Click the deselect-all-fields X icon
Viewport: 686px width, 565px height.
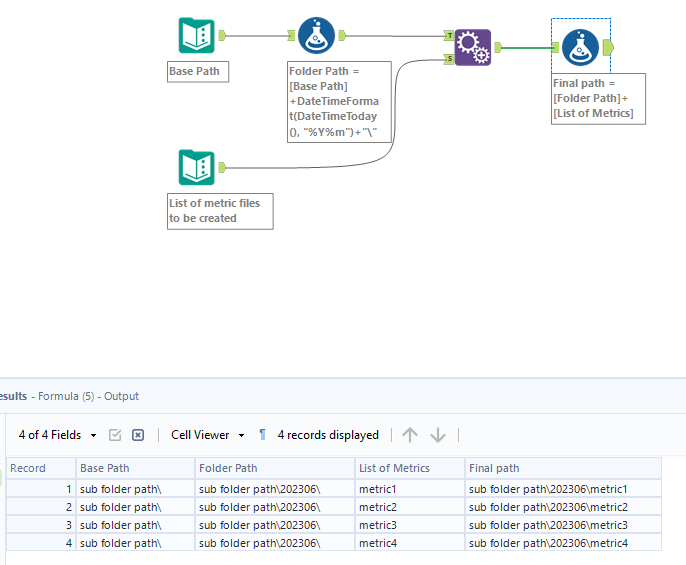coord(138,435)
